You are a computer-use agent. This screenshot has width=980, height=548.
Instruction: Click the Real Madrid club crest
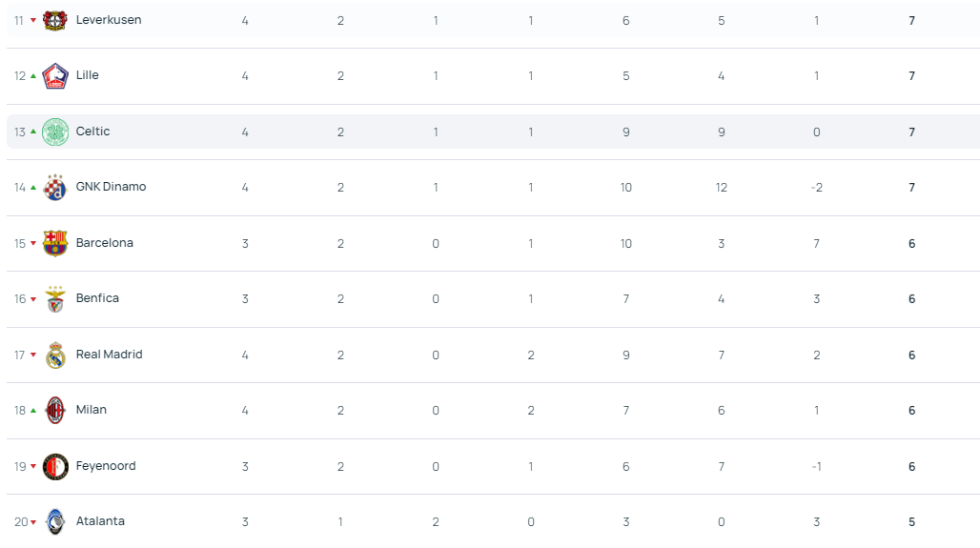[55, 355]
